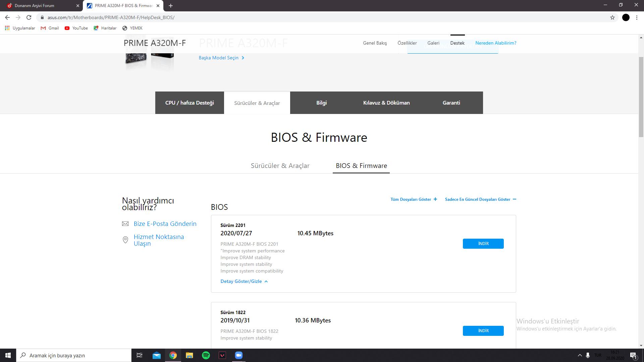The image size is (644, 362).
Task: Open the Galeri section
Action: click(433, 43)
